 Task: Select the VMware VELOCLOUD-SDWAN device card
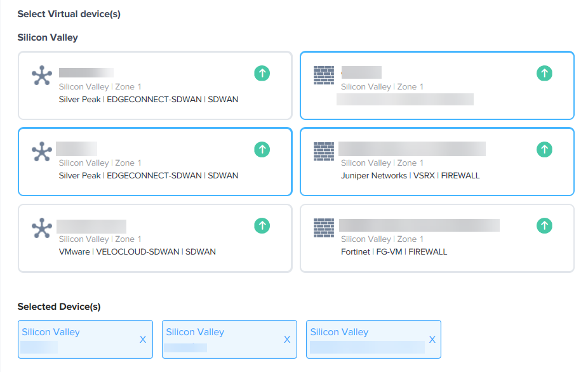155,239
